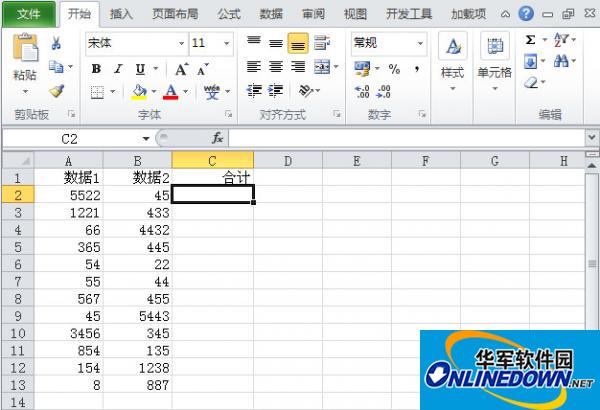Click the AutoSum sigma icon
The image size is (600, 410).
(530, 39)
